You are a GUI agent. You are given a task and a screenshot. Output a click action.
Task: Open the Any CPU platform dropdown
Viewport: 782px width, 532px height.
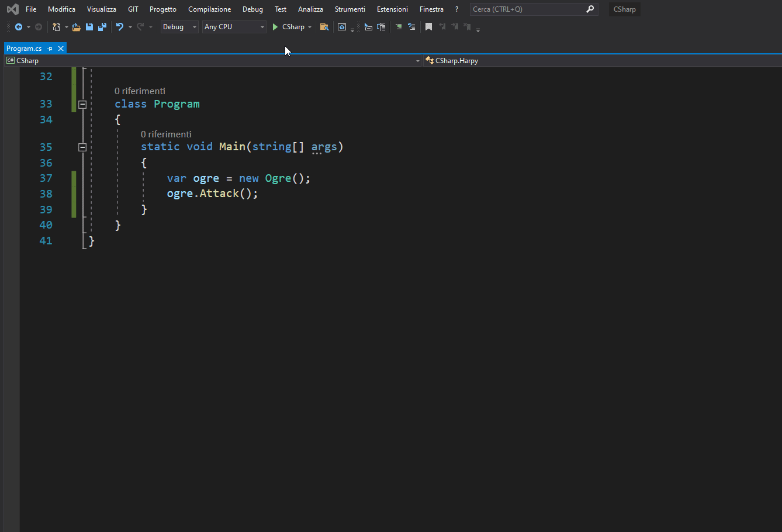[x=234, y=27]
